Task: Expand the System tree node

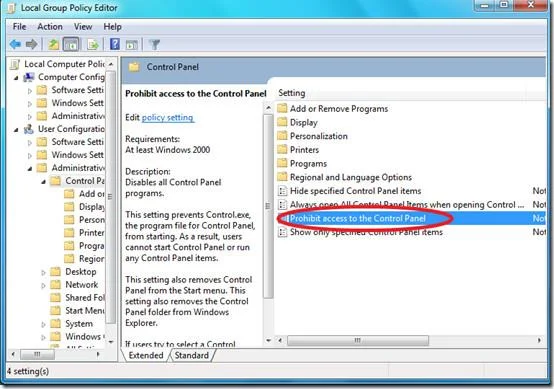Action: tap(43, 324)
